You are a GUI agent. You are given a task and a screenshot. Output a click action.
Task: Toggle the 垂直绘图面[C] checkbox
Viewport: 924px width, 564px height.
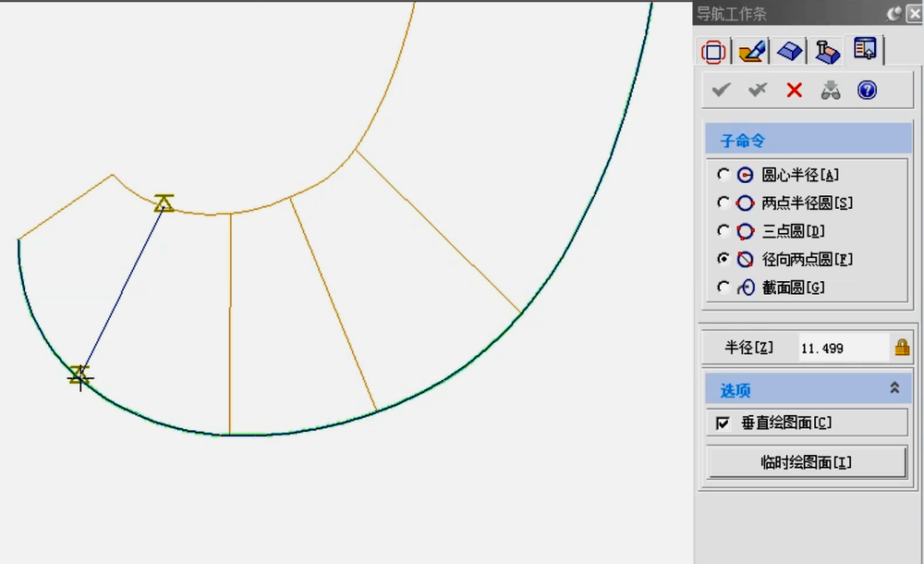click(723, 423)
